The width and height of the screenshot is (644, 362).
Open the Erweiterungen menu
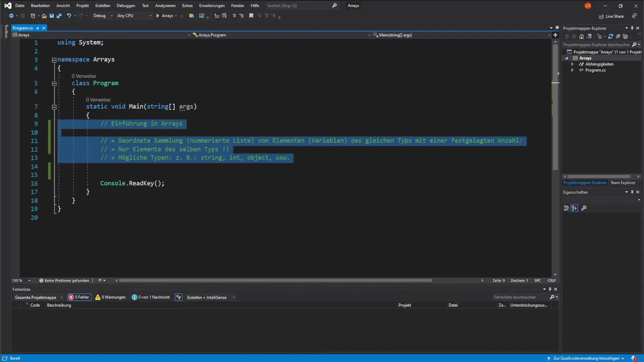pos(212,6)
